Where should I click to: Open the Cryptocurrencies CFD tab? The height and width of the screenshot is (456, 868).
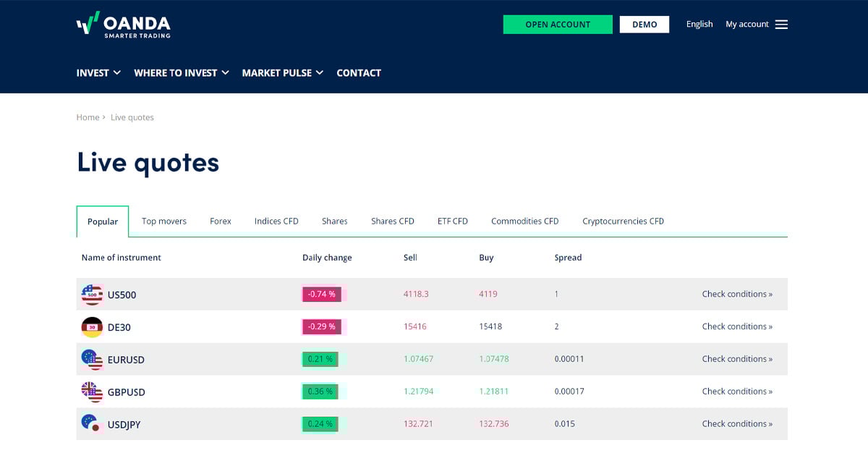click(623, 221)
